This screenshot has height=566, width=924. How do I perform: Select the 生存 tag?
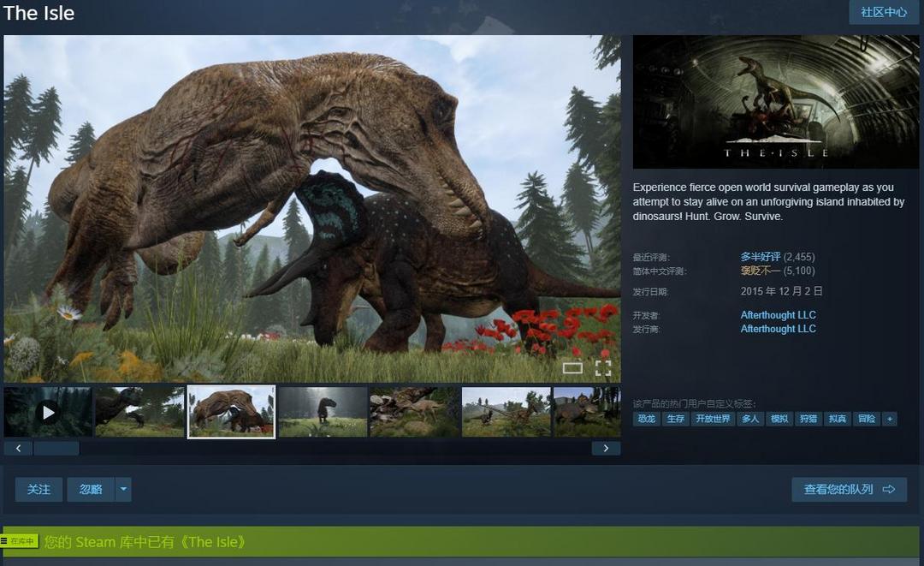[675, 419]
